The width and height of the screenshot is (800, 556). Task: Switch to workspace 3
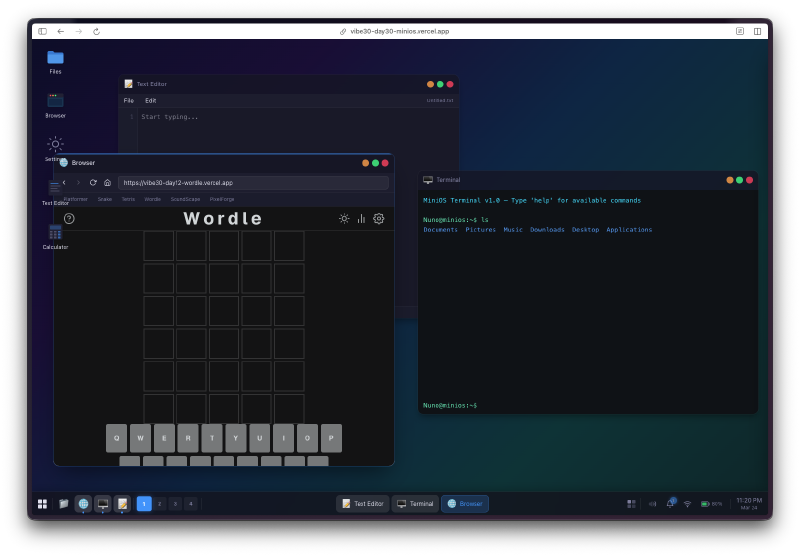(175, 504)
